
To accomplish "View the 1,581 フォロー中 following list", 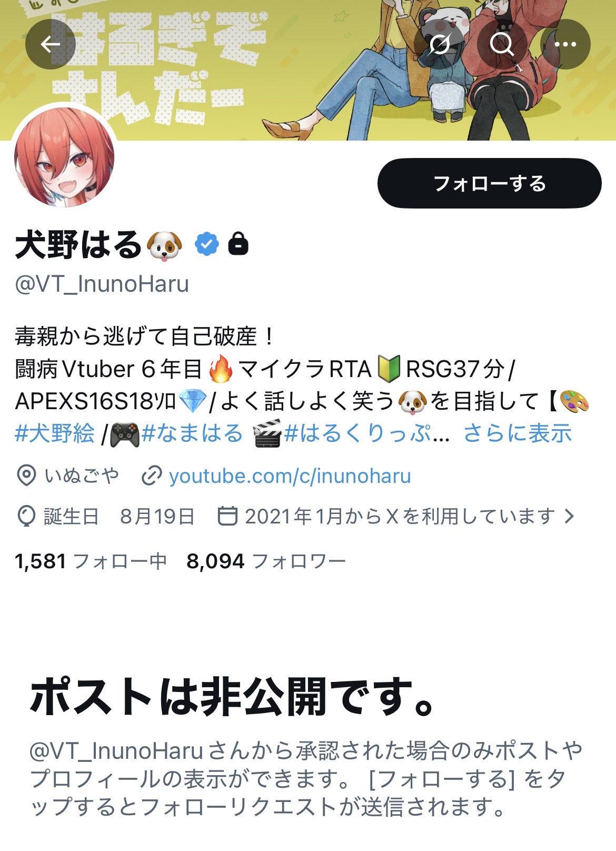I will pyautogui.click(x=91, y=561).
